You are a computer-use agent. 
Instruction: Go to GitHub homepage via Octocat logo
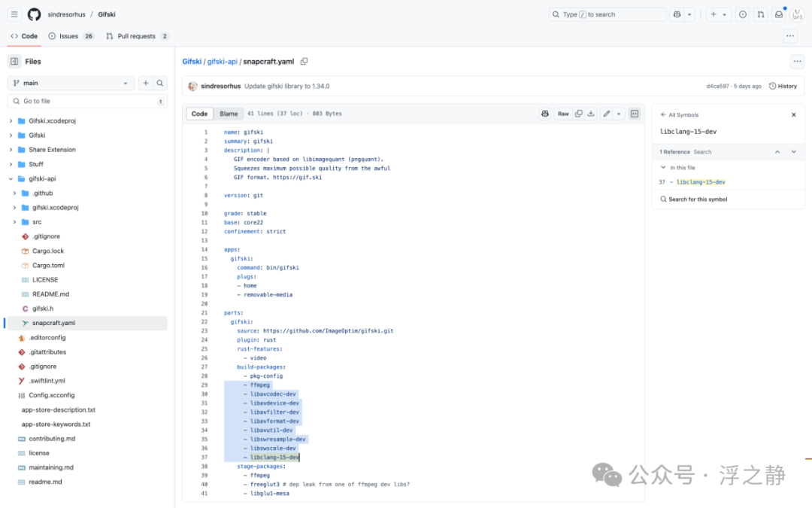click(34, 14)
